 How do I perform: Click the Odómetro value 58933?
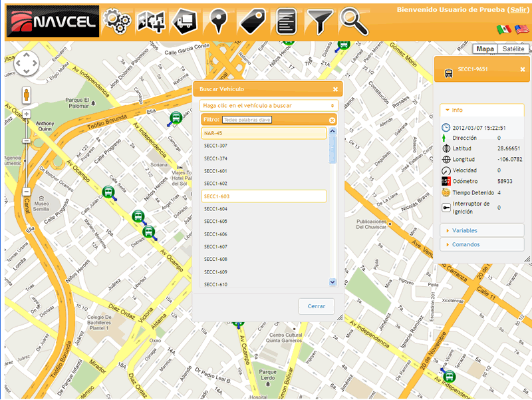coord(505,181)
